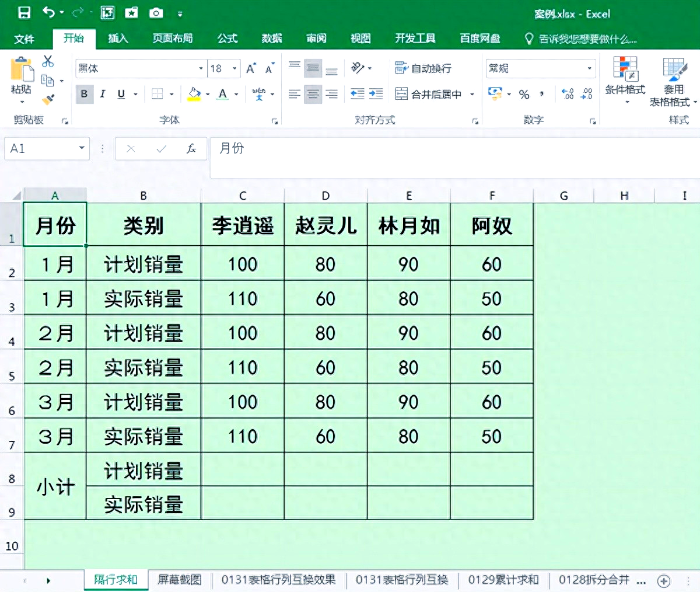Click the text orientation icon
The width and height of the screenshot is (700, 592).
358,68
